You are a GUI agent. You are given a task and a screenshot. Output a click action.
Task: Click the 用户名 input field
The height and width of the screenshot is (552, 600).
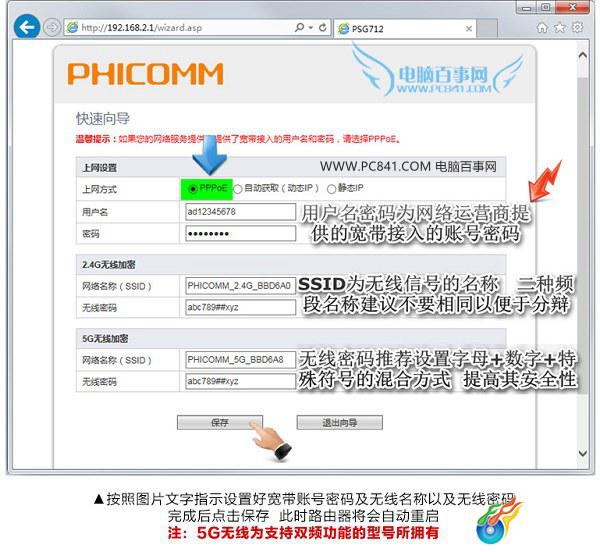point(241,212)
